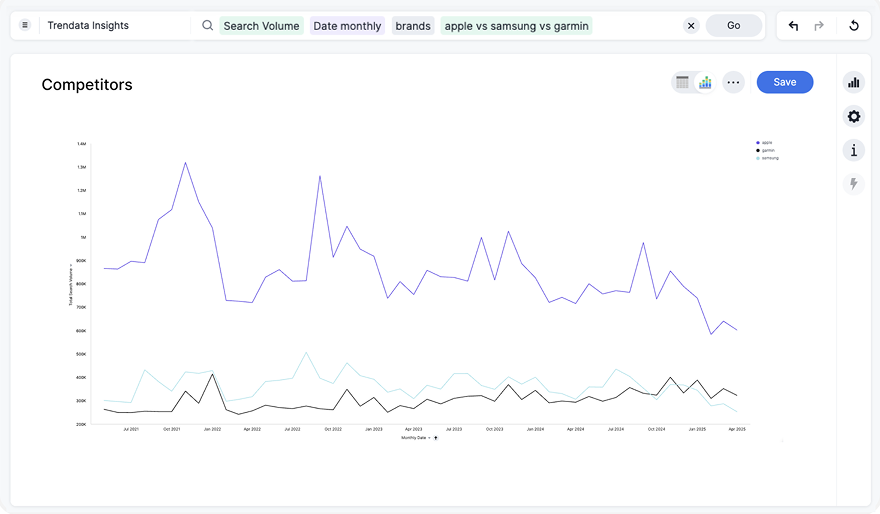Click the Save button
This screenshot has height=514, width=880.
pyautogui.click(x=784, y=82)
